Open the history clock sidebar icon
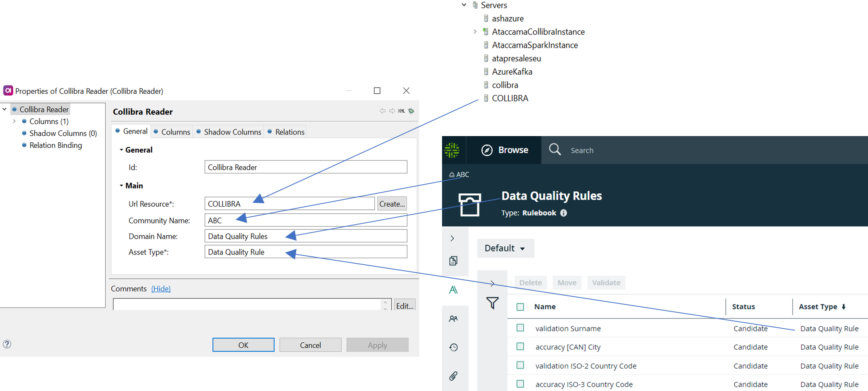The height and width of the screenshot is (391, 868). click(453, 347)
